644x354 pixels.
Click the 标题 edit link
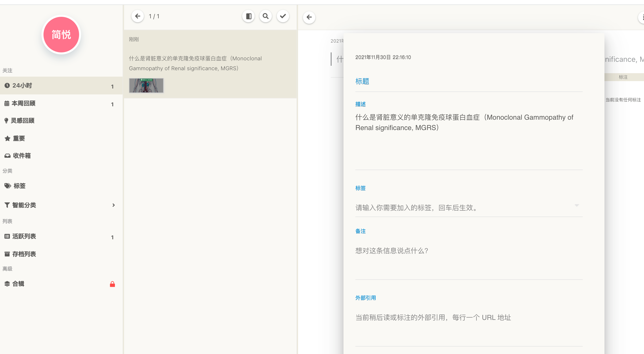pyautogui.click(x=363, y=81)
